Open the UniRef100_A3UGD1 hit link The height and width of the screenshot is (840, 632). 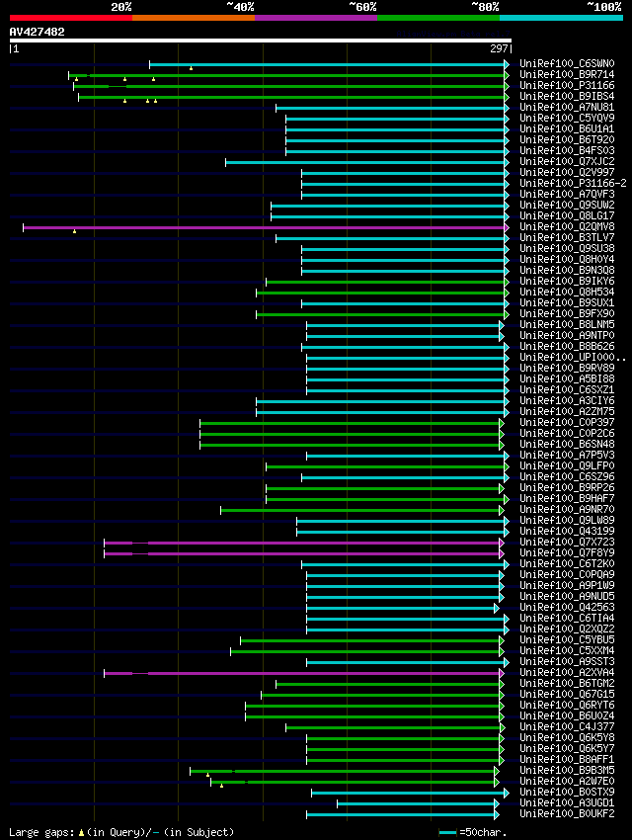[x=567, y=803]
